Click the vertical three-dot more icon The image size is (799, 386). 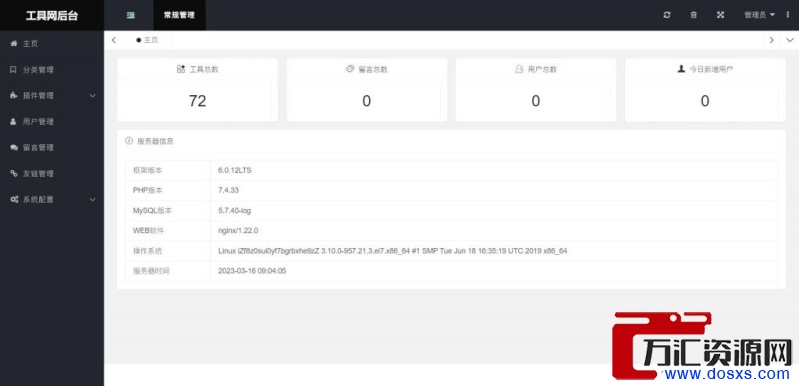788,15
